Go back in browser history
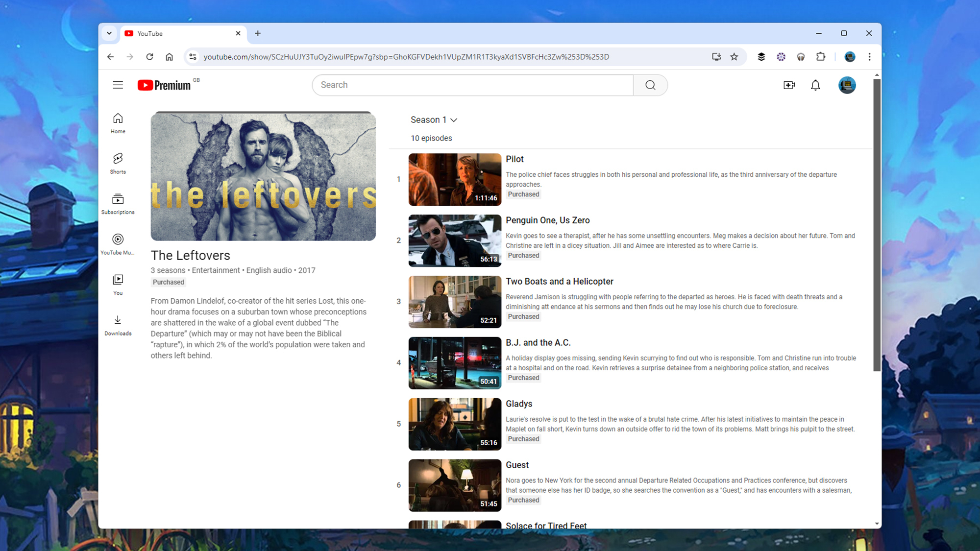Screen dimensions: 980x551 point(110,57)
